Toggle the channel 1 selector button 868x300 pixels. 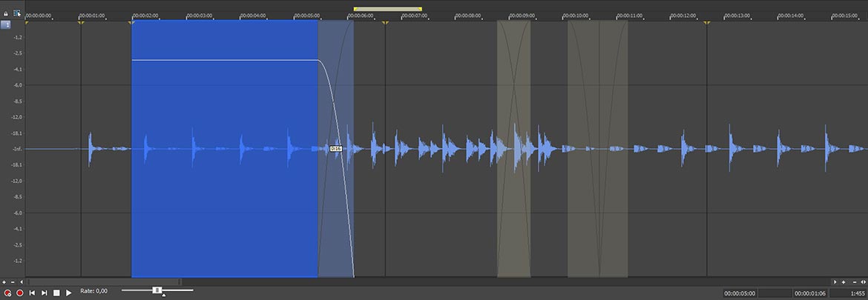6,24
